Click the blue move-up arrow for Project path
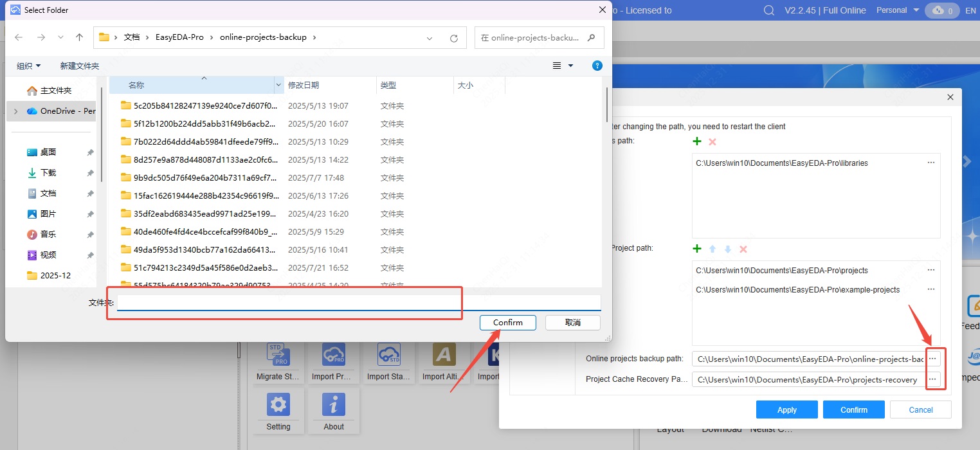Screen dimensions: 980x450 (712, 249)
